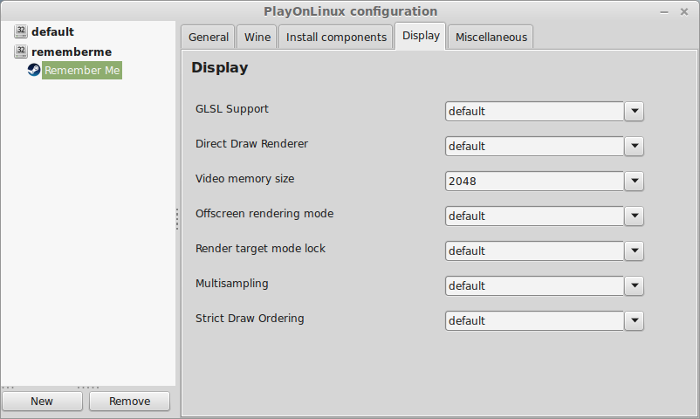Viewport: 700px width, 419px height.
Task: Switch to the Wine tab
Action: 257,37
